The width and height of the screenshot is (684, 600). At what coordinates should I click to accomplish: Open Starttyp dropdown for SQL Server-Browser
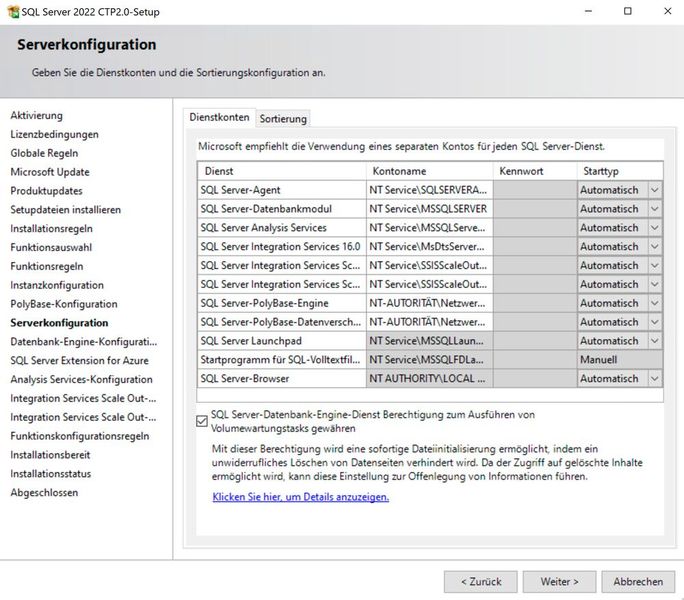pos(655,379)
